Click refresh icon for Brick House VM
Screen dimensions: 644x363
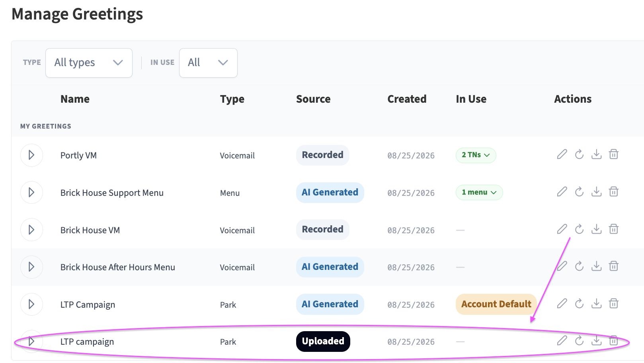click(579, 229)
